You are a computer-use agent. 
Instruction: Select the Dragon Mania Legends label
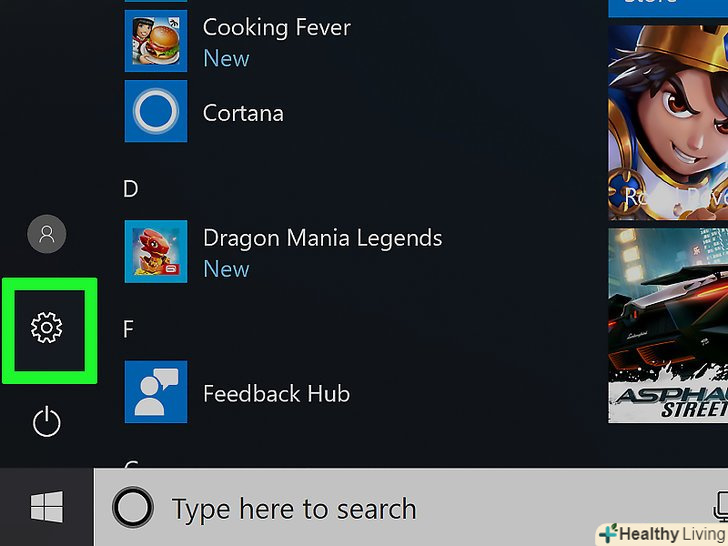[x=323, y=238]
